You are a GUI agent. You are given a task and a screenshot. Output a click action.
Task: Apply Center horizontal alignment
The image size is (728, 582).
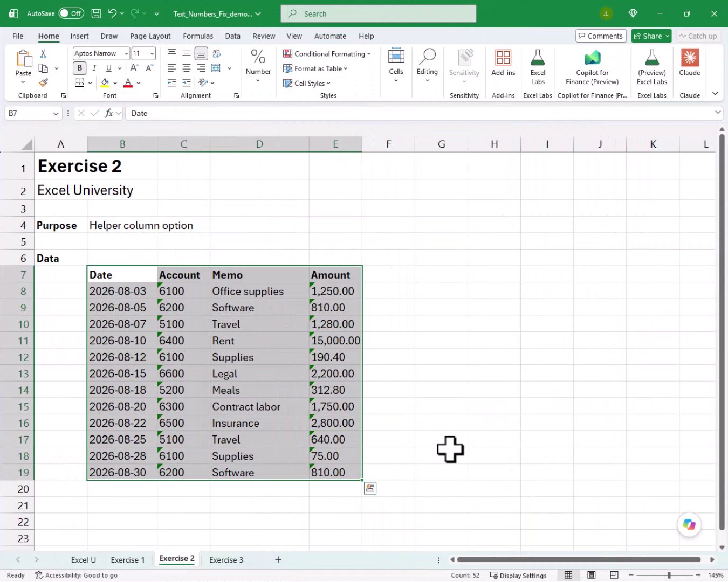click(186, 68)
